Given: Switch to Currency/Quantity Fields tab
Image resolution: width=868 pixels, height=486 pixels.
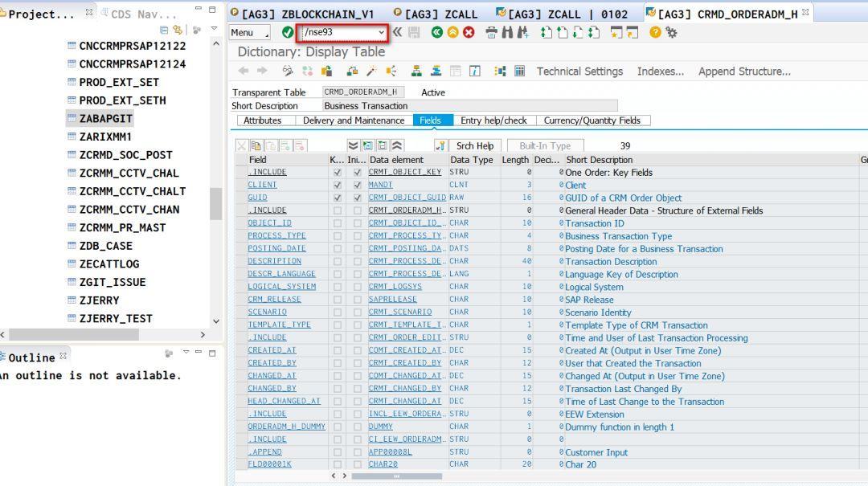Looking at the screenshot, I should pyautogui.click(x=592, y=120).
